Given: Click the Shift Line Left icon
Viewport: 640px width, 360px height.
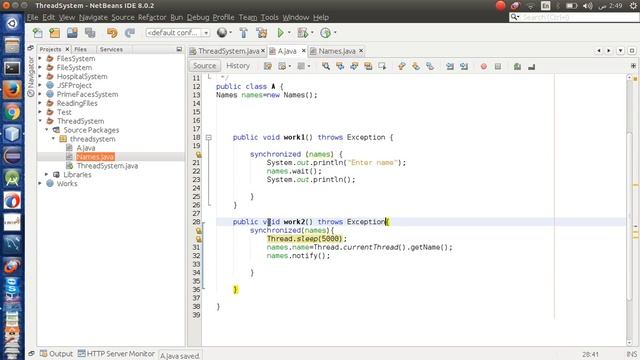Looking at the screenshot, I should click(x=450, y=66).
